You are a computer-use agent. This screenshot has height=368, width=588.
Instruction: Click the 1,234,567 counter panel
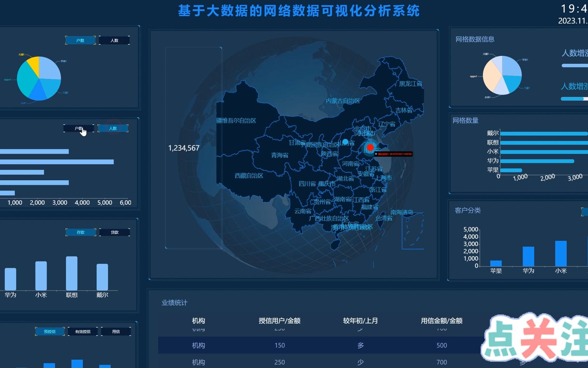tap(184, 148)
